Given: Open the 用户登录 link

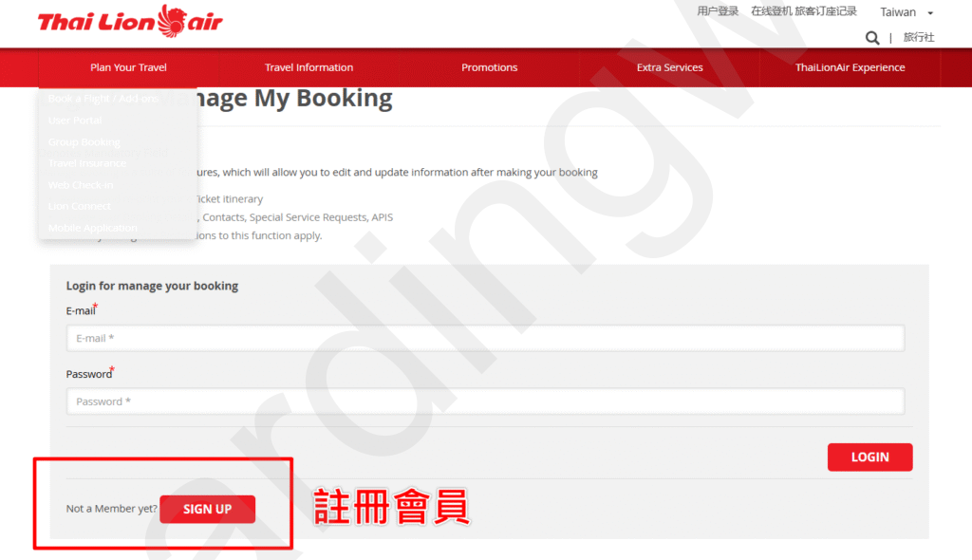Looking at the screenshot, I should [718, 11].
